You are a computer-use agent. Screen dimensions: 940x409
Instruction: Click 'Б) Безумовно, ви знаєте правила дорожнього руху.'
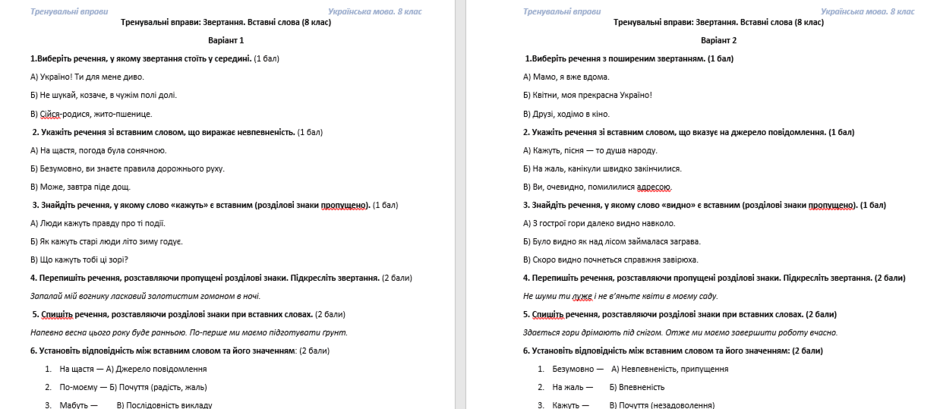coord(127,169)
